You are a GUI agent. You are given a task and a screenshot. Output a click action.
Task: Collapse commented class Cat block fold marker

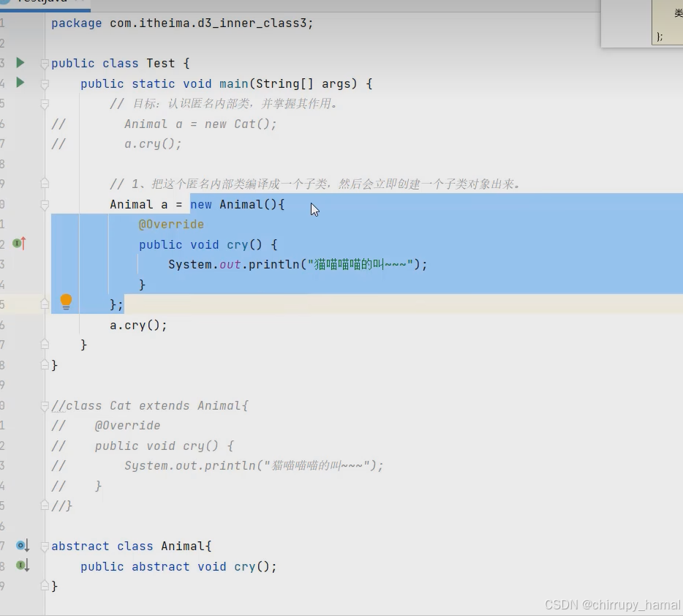click(x=45, y=406)
